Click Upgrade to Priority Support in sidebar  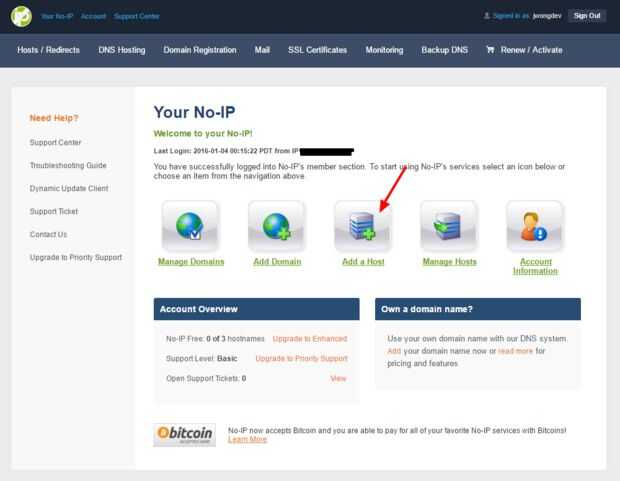click(76, 258)
